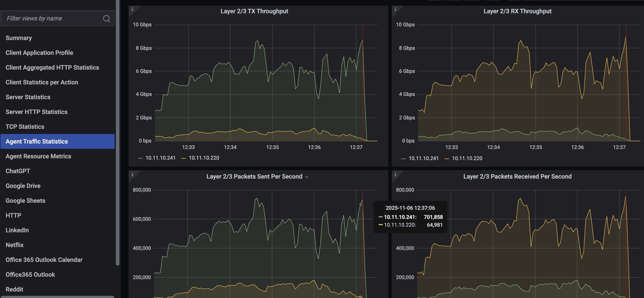Click the search magnifier icon in filter box

(106, 19)
